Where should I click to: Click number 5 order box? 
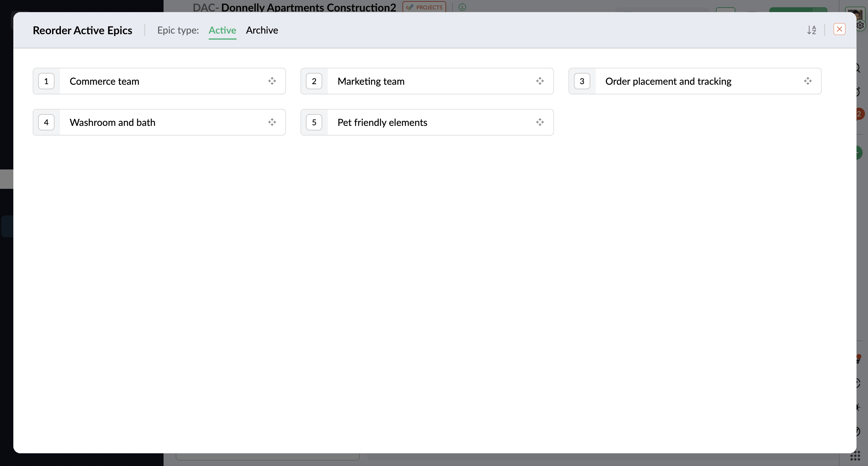[x=314, y=122]
